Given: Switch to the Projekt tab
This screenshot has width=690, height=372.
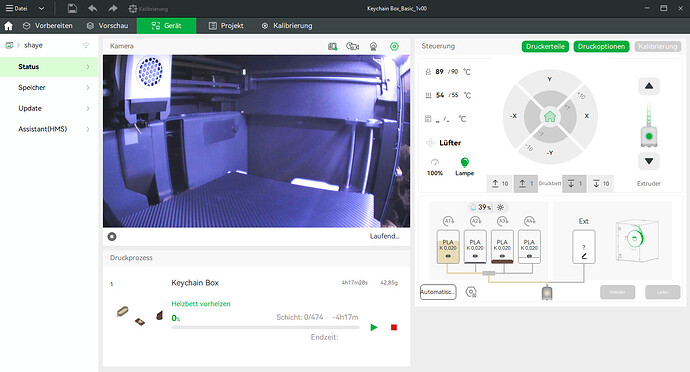Looking at the screenshot, I should (x=226, y=26).
